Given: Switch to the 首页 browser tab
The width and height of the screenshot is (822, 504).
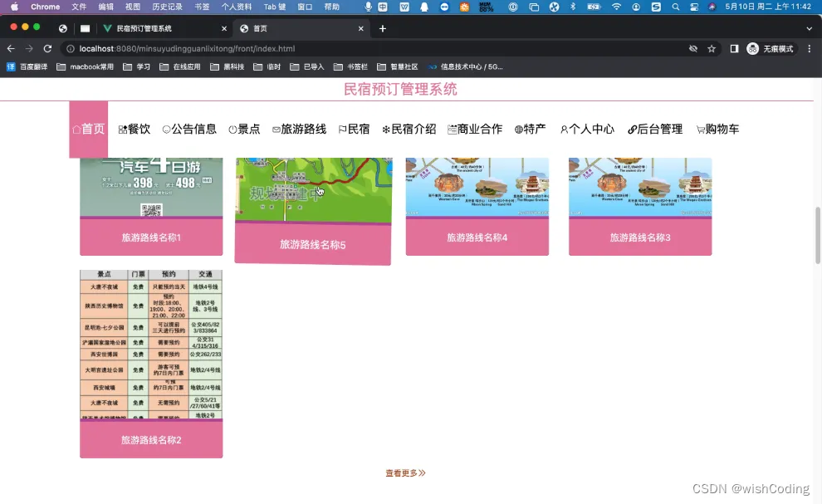Looking at the screenshot, I should [302, 28].
